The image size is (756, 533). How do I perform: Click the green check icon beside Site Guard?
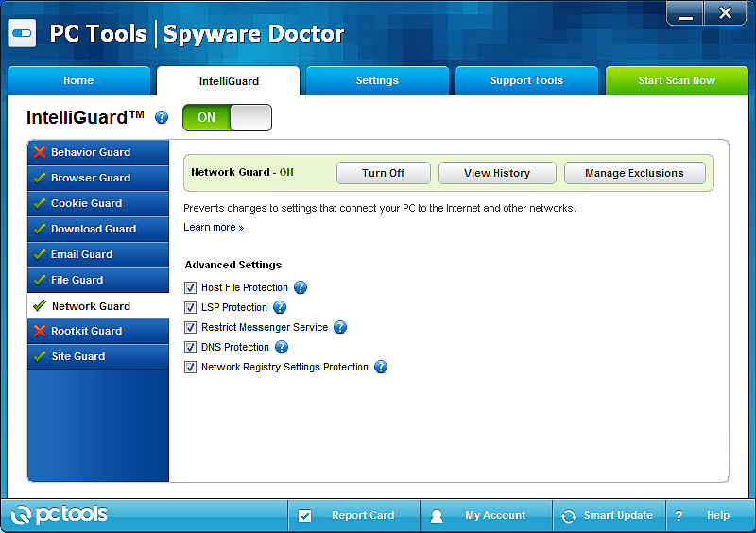[40, 356]
